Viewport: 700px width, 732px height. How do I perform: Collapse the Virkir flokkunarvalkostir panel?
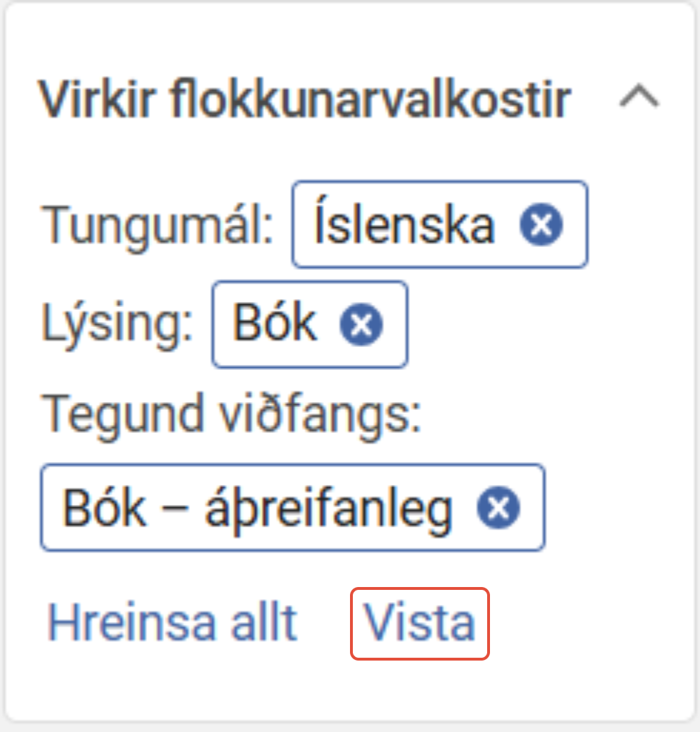[639, 96]
